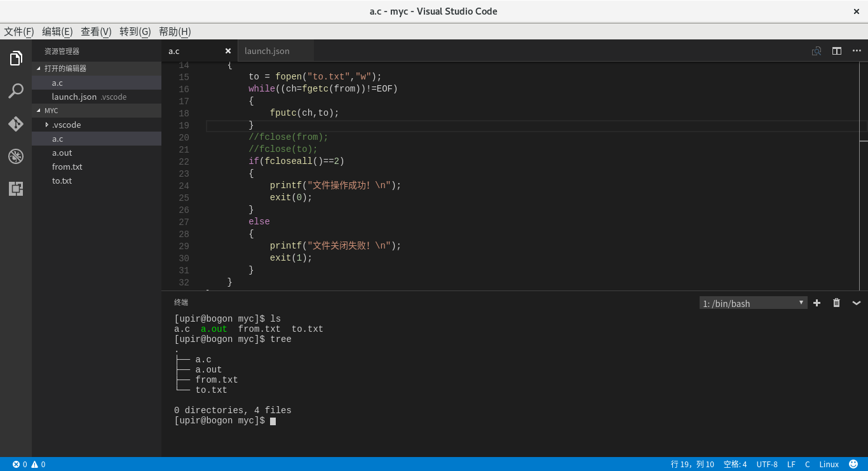Open a.out in the file tree
The width and height of the screenshot is (868, 471).
pos(97,153)
